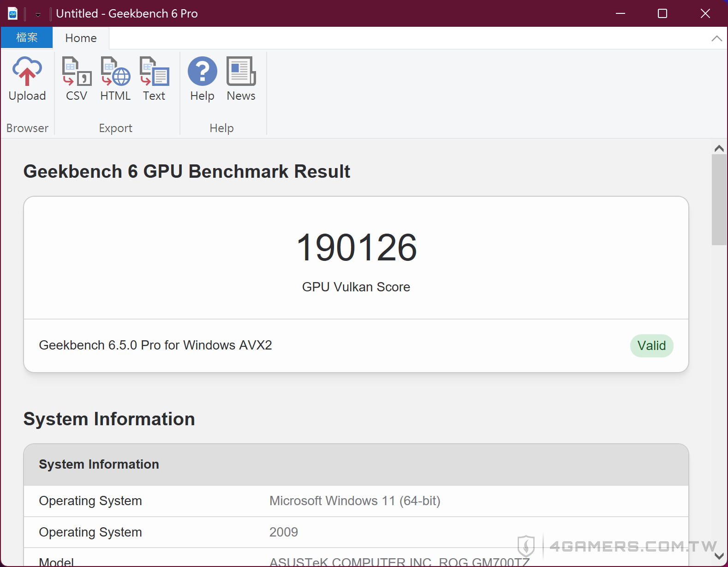This screenshot has width=728, height=567.
Task: Click the Geekbench app icon in title bar
Action: click(x=12, y=14)
